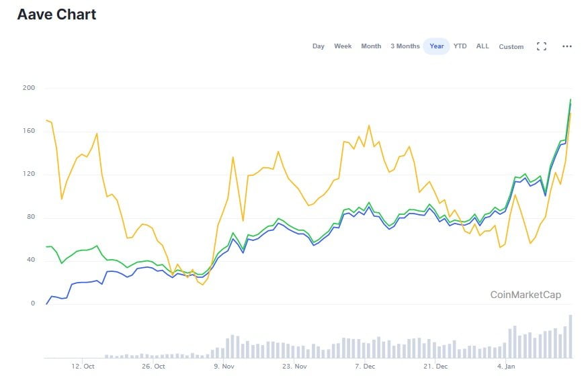Click the 4. Jan date label
The height and width of the screenshot is (384, 588).
(x=506, y=367)
